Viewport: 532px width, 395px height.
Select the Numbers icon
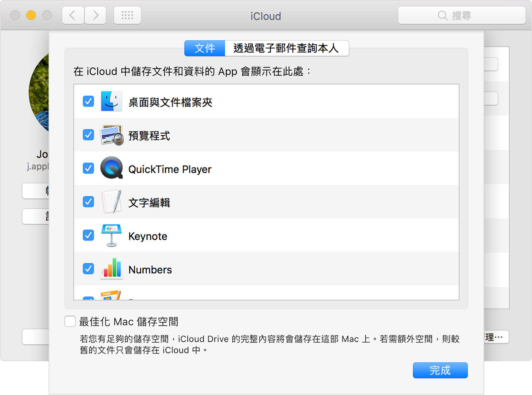[111, 269]
